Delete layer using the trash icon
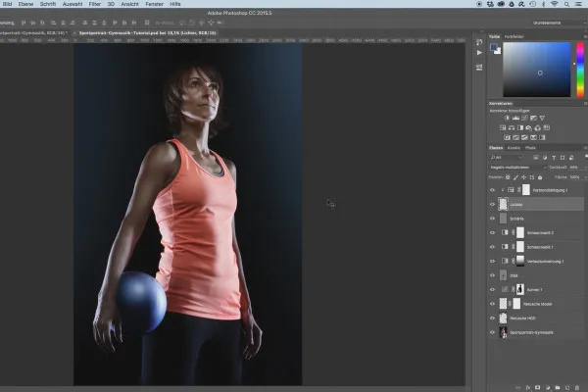Screen dimensions: 588x392 click(577, 387)
